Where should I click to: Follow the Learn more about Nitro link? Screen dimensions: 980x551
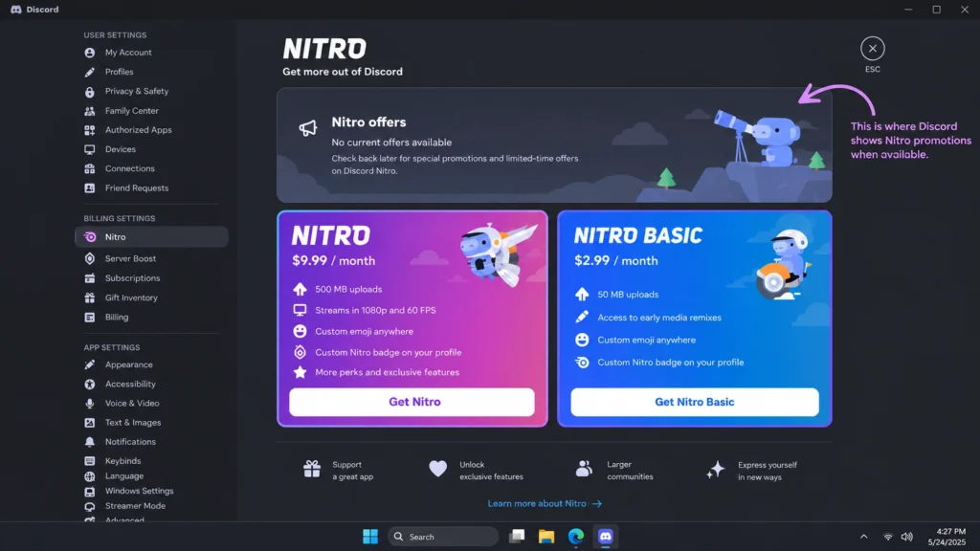pos(537,503)
